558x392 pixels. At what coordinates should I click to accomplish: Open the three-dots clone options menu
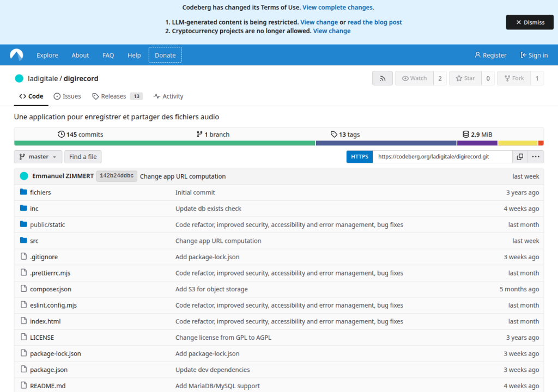(x=536, y=156)
